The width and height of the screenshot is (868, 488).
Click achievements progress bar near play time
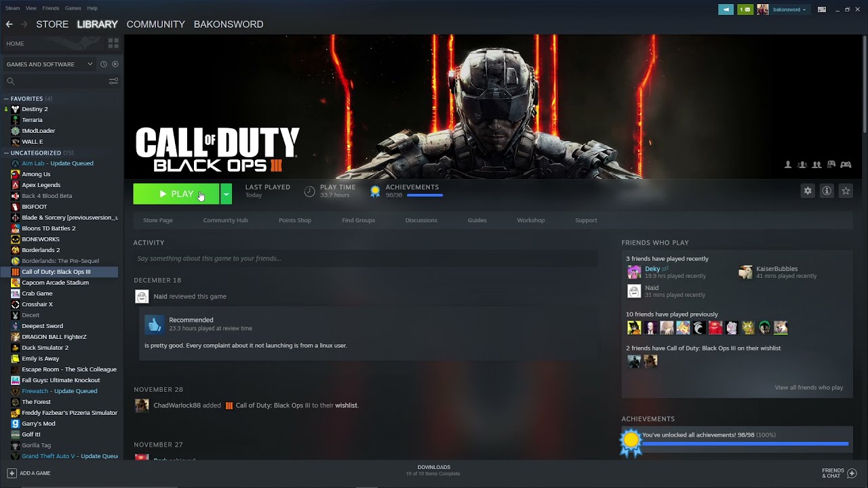point(425,195)
